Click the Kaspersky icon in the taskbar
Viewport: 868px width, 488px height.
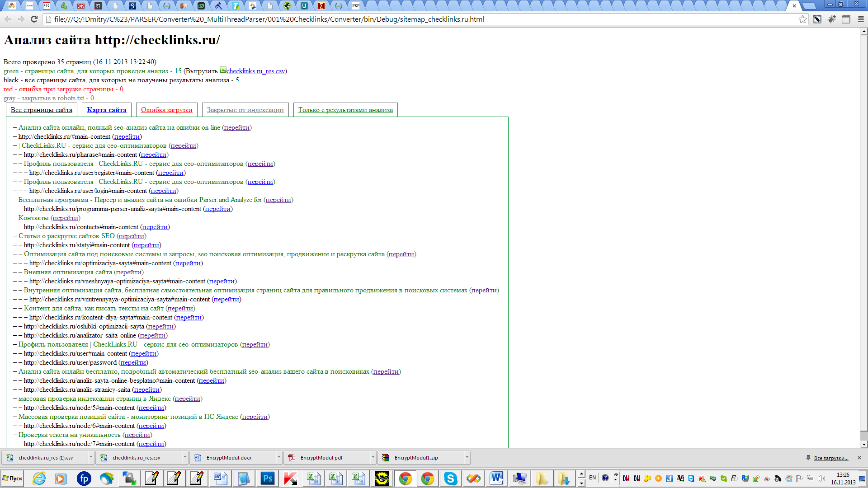click(290, 478)
